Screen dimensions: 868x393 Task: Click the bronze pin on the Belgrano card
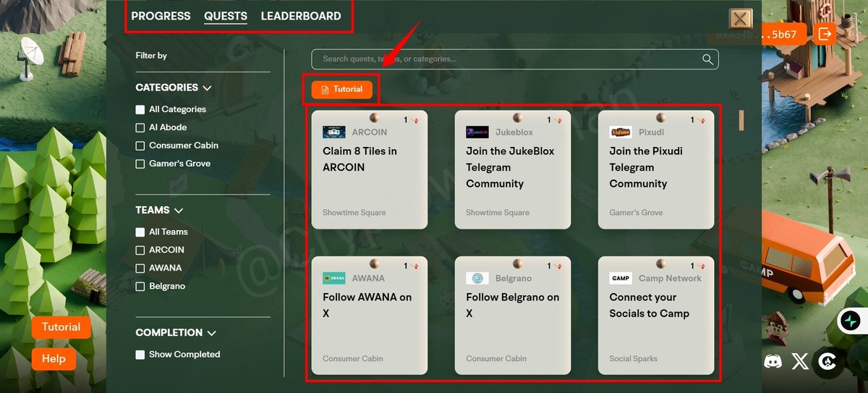click(x=518, y=263)
